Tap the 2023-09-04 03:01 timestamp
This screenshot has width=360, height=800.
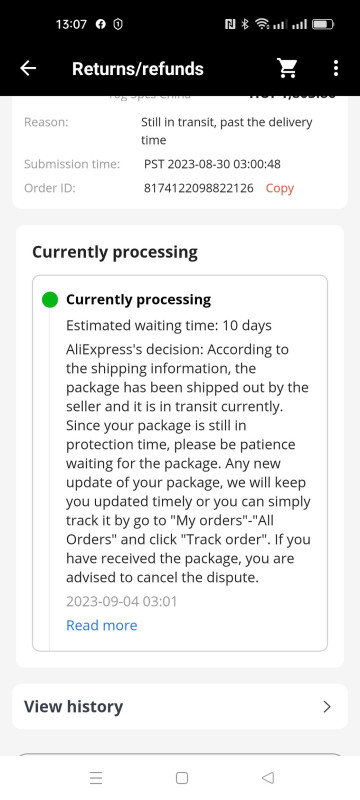pyautogui.click(x=121, y=602)
